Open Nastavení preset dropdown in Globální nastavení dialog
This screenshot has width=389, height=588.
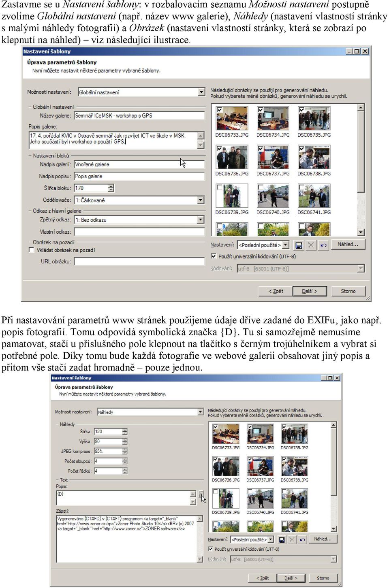click(x=286, y=245)
